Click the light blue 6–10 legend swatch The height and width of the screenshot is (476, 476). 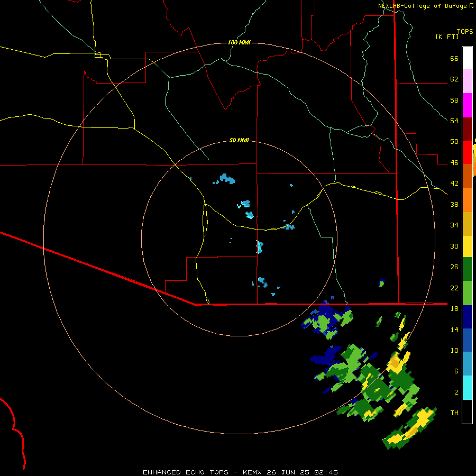tap(467, 364)
